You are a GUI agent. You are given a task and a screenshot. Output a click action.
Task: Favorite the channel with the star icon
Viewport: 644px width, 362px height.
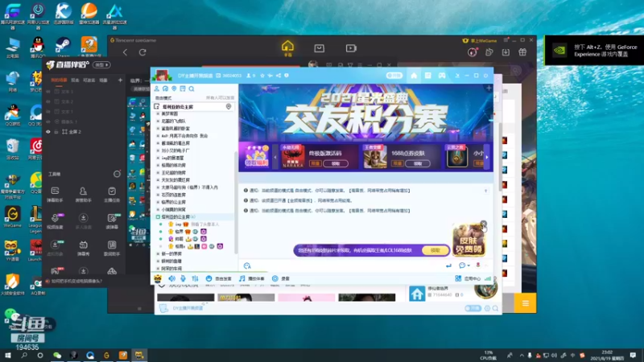[262, 76]
